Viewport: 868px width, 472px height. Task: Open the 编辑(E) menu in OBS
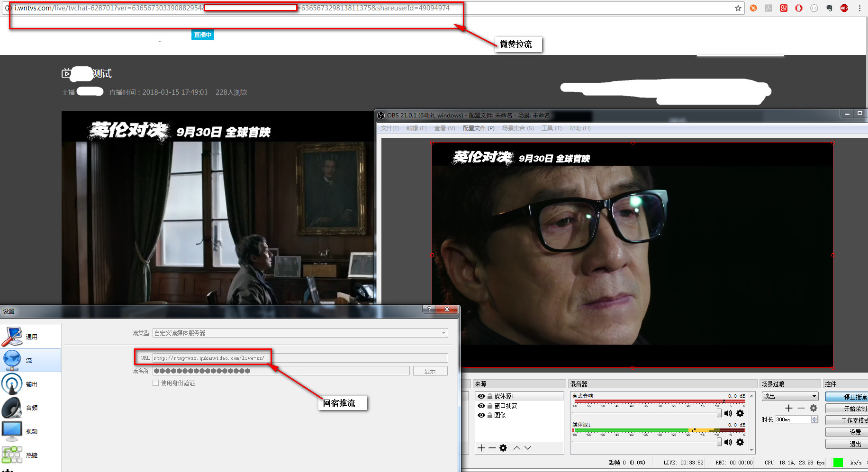pyautogui.click(x=416, y=128)
